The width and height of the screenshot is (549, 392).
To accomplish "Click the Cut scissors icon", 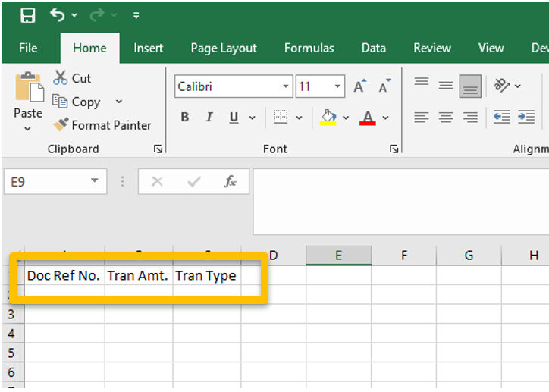I will (x=61, y=78).
